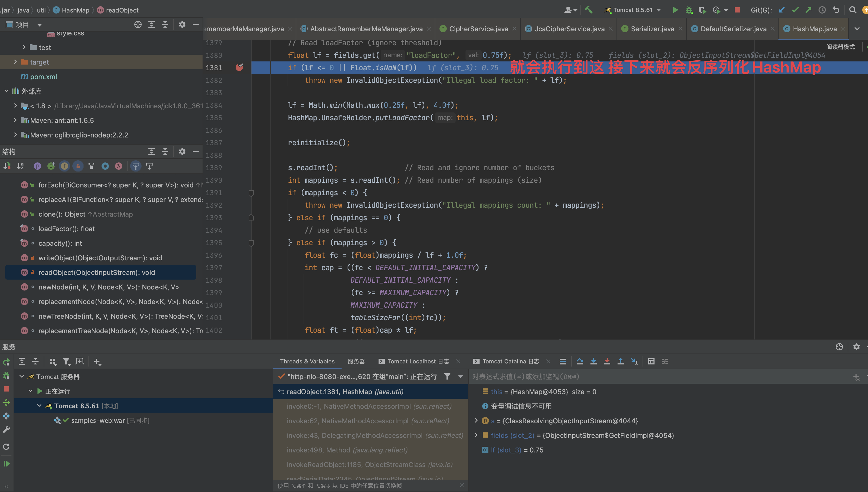This screenshot has height=492, width=868.
Task: Add a service with the plus icon
Action: point(97,362)
